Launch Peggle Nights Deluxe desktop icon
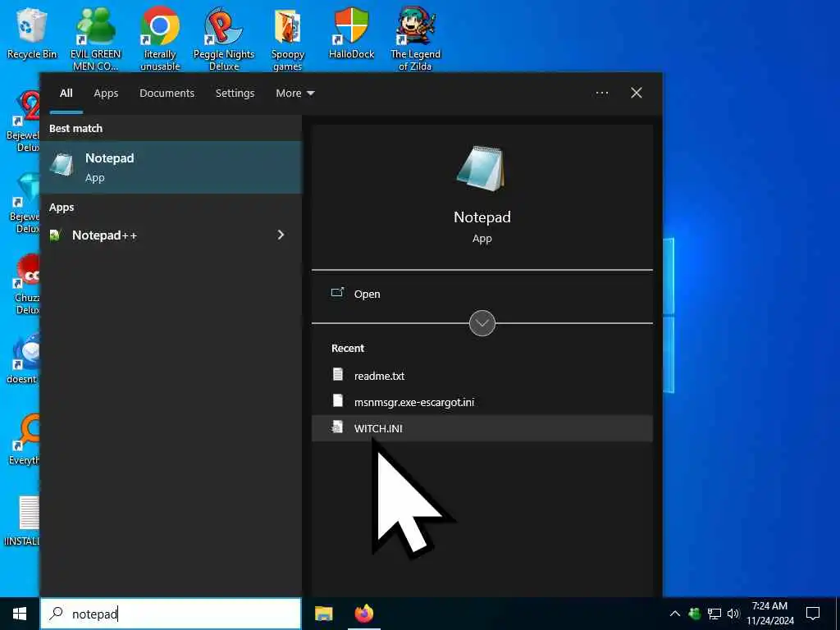 [x=223, y=39]
